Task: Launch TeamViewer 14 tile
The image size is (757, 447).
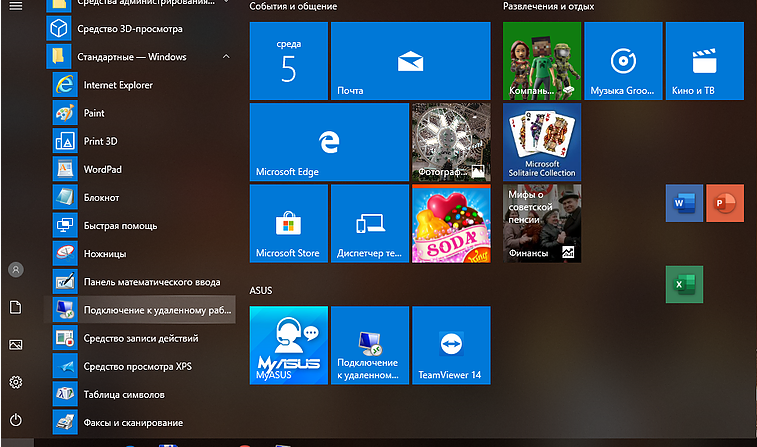Action: (x=451, y=345)
